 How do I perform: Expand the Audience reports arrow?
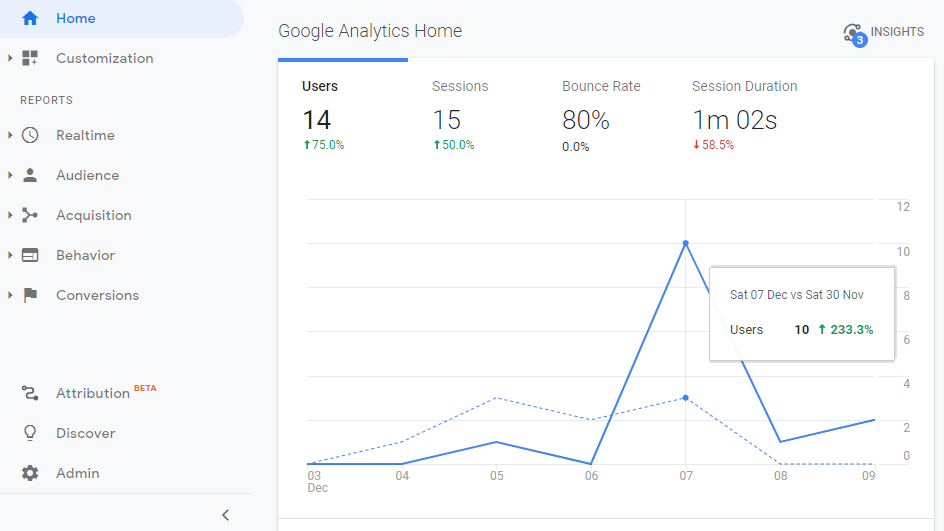(10, 175)
